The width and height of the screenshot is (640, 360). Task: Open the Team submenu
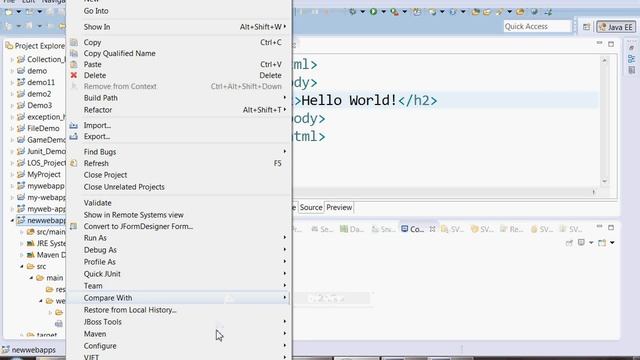coord(179,286)
